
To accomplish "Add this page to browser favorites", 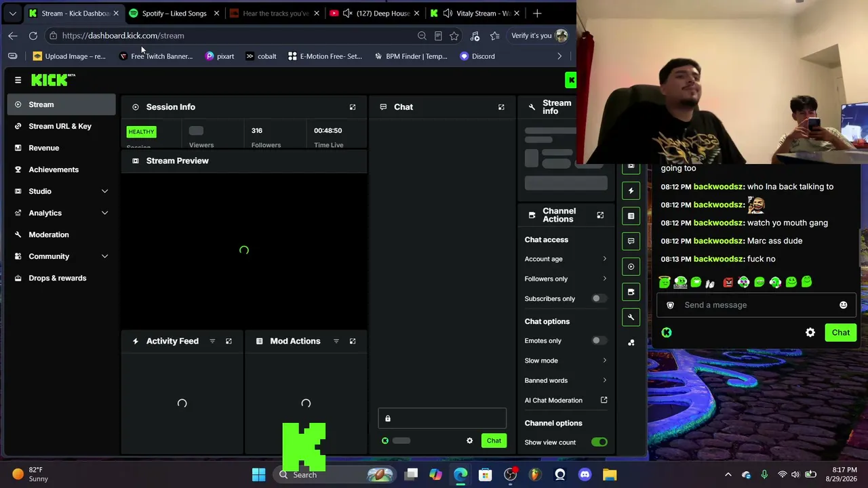I will 454,35.
